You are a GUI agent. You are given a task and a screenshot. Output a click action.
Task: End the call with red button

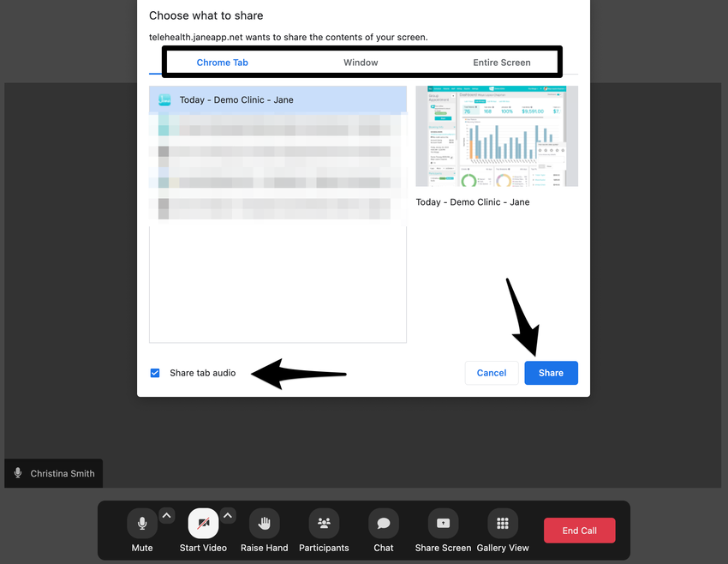(579, 531)
